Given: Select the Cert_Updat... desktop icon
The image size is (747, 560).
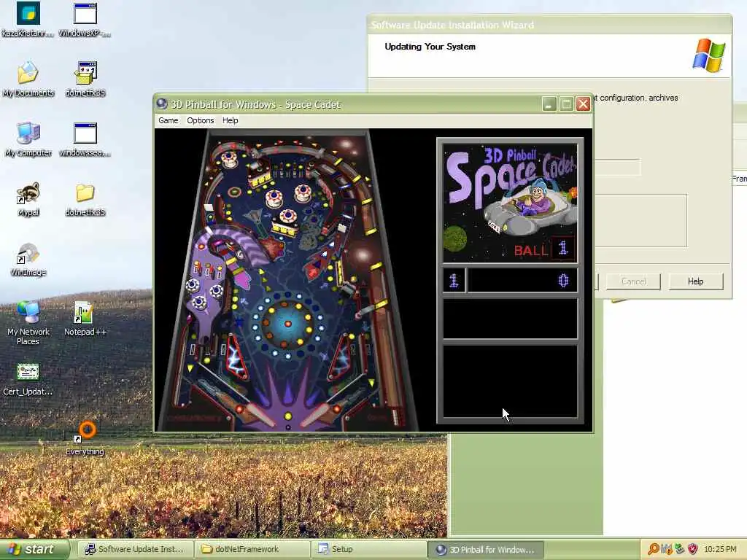Looking at the screenshot, I should point(28,379).
